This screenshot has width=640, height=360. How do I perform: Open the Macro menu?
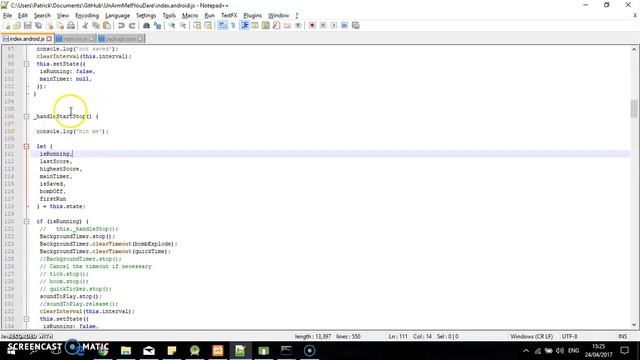pyautogui.click(x=190, y=16)
